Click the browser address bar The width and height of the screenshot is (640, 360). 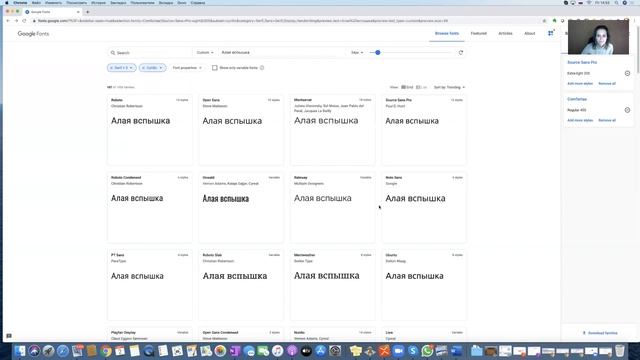[x=286, y=21]
